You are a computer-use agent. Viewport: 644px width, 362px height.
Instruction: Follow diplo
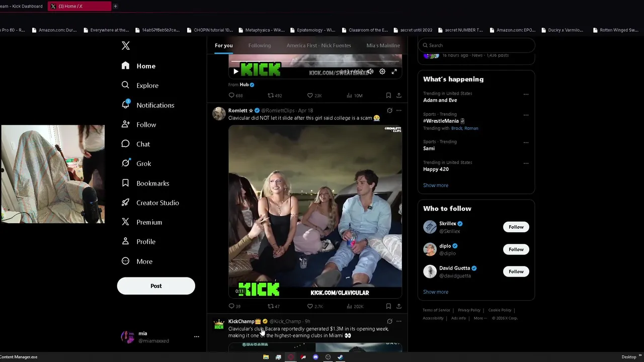tap(516, 249)
